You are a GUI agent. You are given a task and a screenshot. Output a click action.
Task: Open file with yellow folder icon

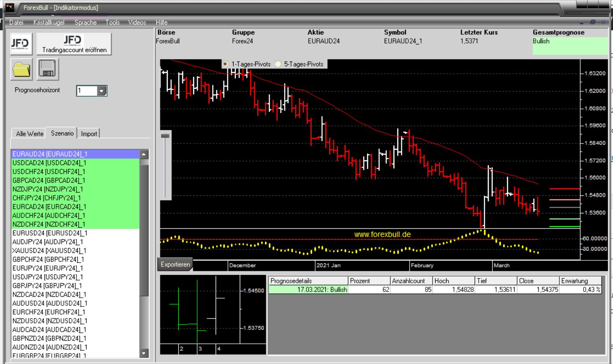point(20,69)
